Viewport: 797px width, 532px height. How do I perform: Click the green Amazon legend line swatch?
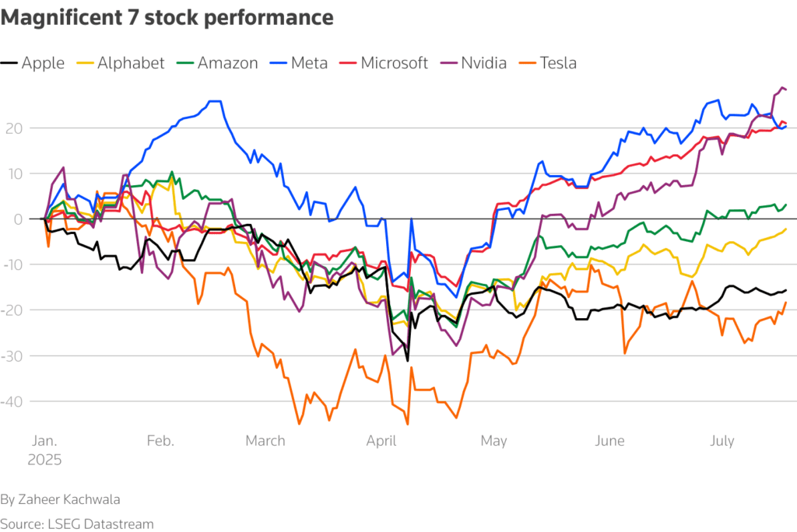[x=185, y=63]
